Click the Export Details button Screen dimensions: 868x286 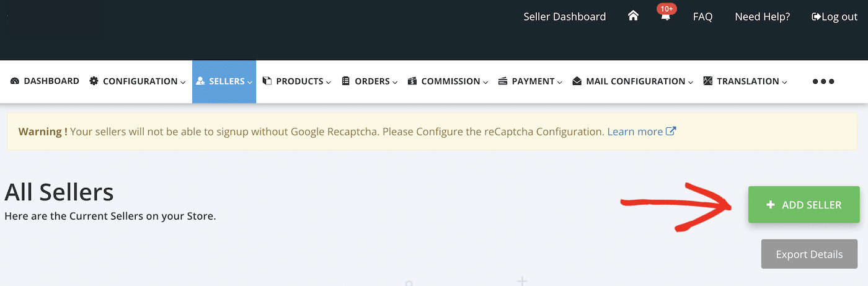click(x=809, y=254)
